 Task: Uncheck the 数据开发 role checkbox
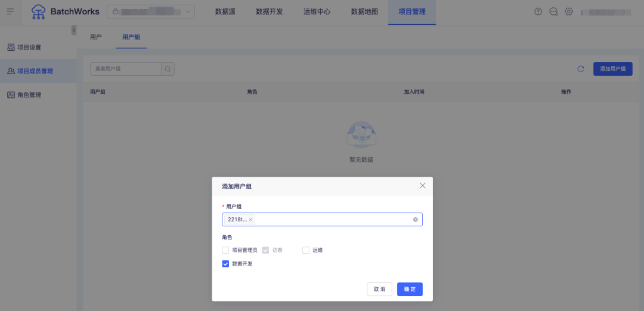coord(225,264)
